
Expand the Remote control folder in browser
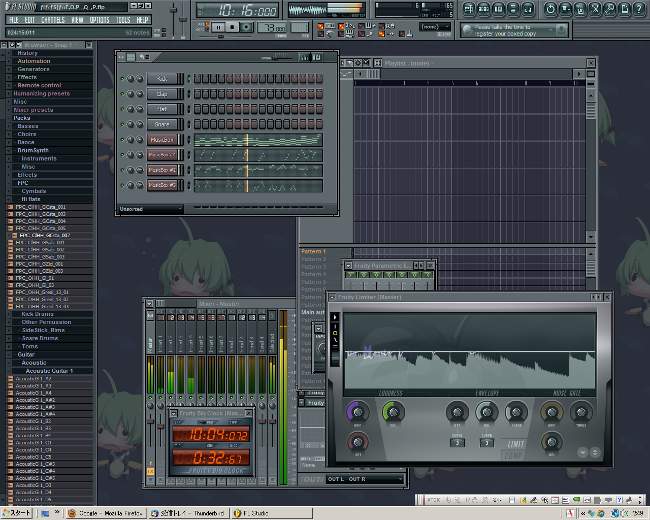click(x=39, y=85)
